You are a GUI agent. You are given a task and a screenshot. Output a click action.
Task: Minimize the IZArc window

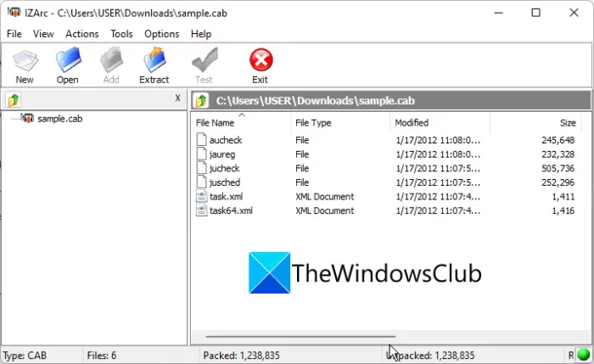click(x=499, y=13)
